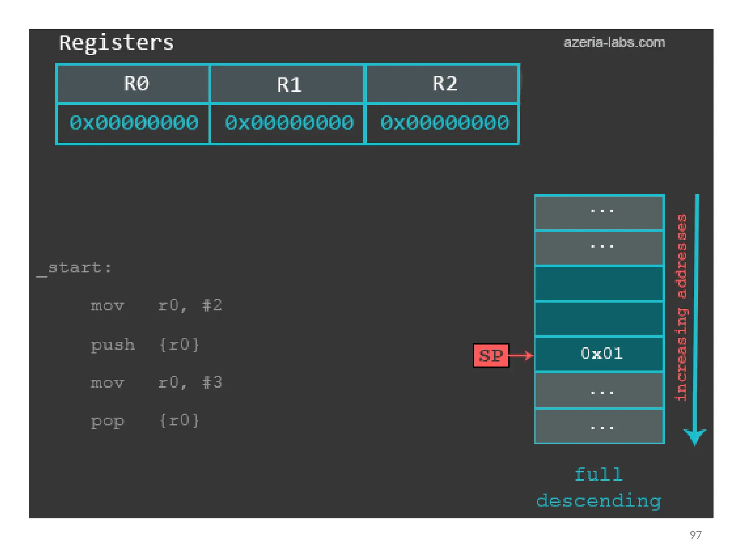Click R0 value 0x00000000 cell
Image resolution: width=747 pixels, height=560 pixels.
[x=133, y=123]
